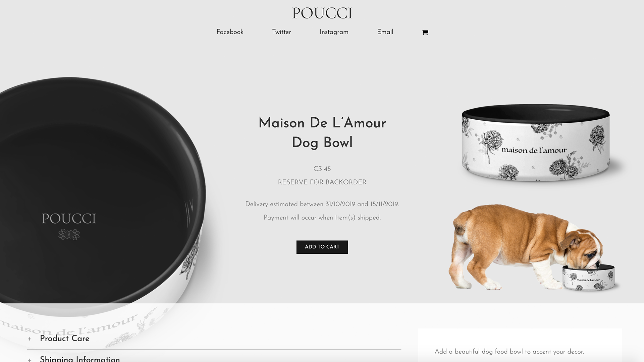View the floral bowl side-view image
Viewport: 644px width, 362px height.
(x=536, y=143)
